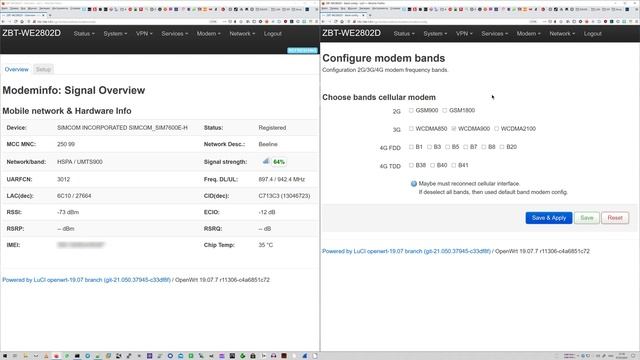Click chip temperature value 35 °C

pos(266,245)
